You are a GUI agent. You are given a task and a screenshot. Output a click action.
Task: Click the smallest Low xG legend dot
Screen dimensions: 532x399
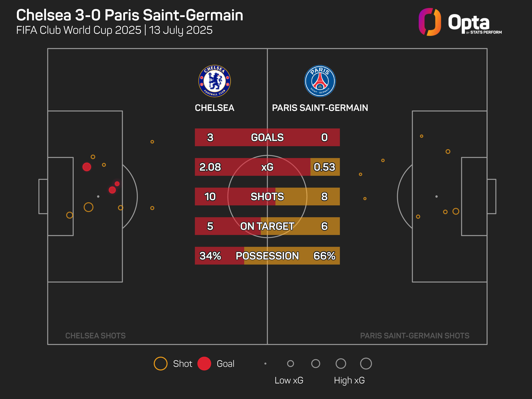coord(265,363)
